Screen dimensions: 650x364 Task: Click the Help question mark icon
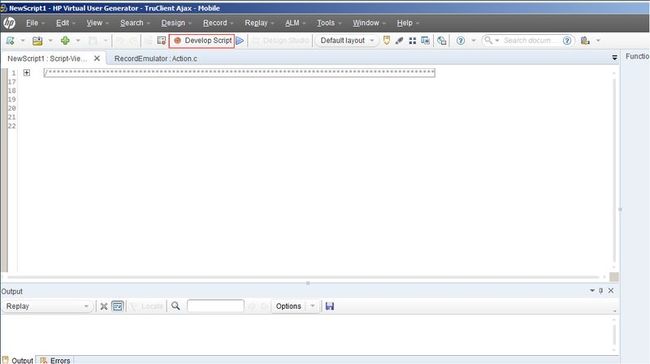461,41
